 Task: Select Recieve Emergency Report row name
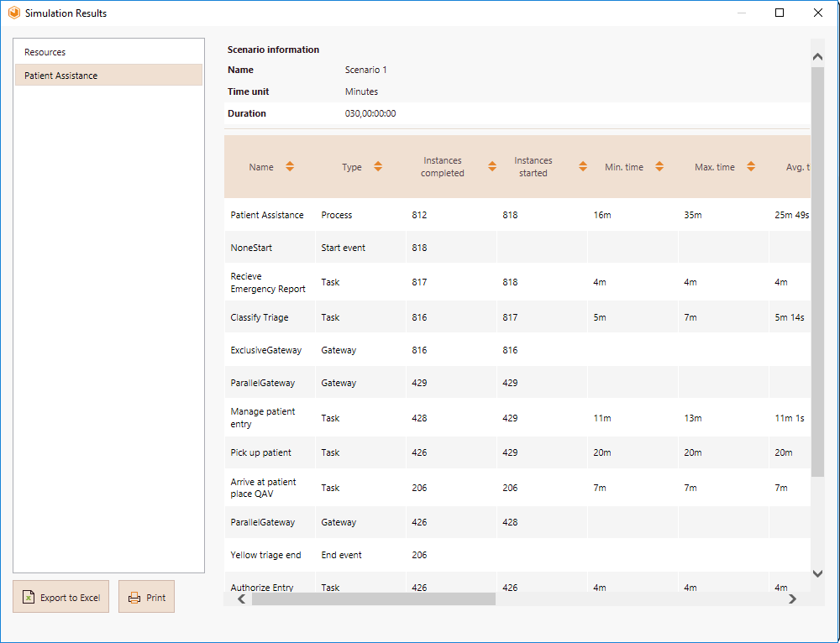click(268, 282)
